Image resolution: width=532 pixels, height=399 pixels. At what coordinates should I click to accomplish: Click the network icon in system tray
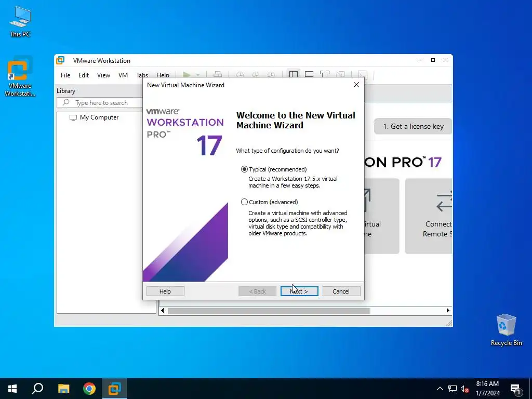pyautogui.click(x=453, y=389)
